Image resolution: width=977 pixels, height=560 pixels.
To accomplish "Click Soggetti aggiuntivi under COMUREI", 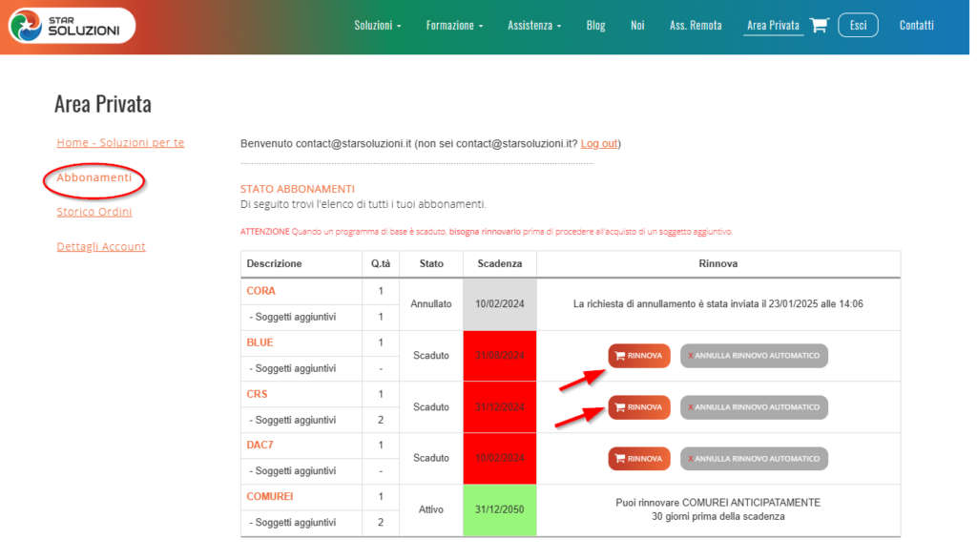I will pos(293,523).
